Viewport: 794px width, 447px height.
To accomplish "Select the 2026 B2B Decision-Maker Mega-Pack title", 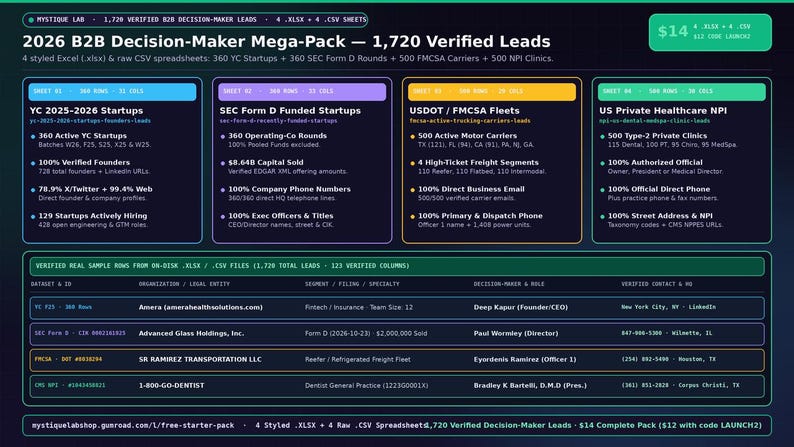I will (x=286, y=42).
